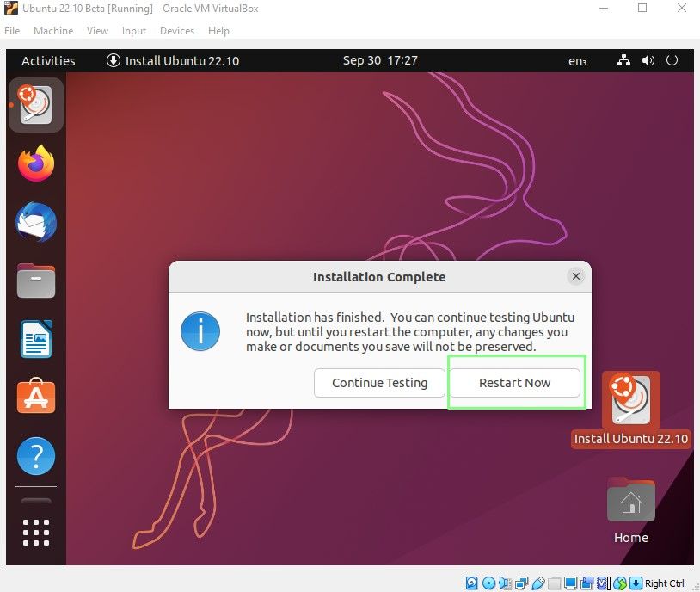Viewport: 700px width, 592px height.
Task: Click the USB icon in VirtualBox status bar
Action: click(538, 583)
